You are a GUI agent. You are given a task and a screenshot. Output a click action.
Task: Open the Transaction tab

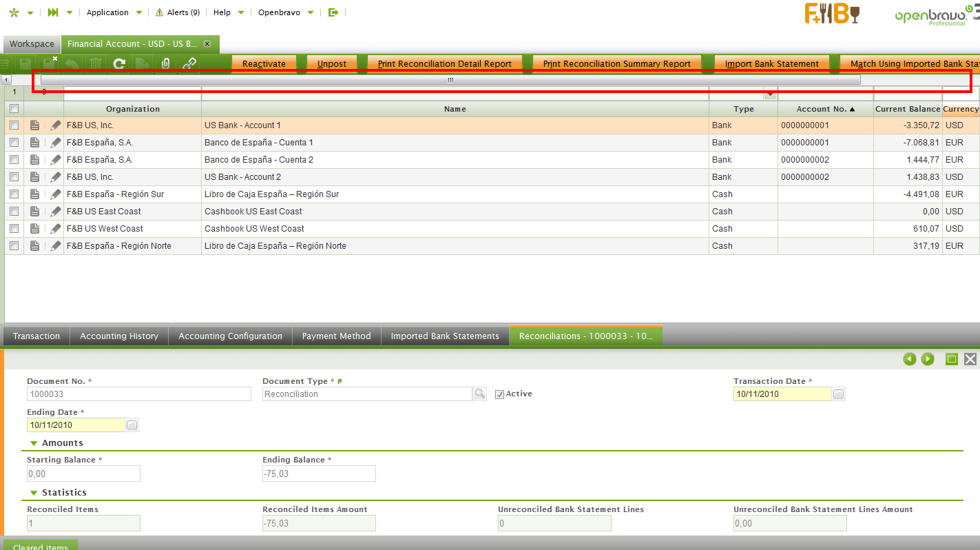37,336
